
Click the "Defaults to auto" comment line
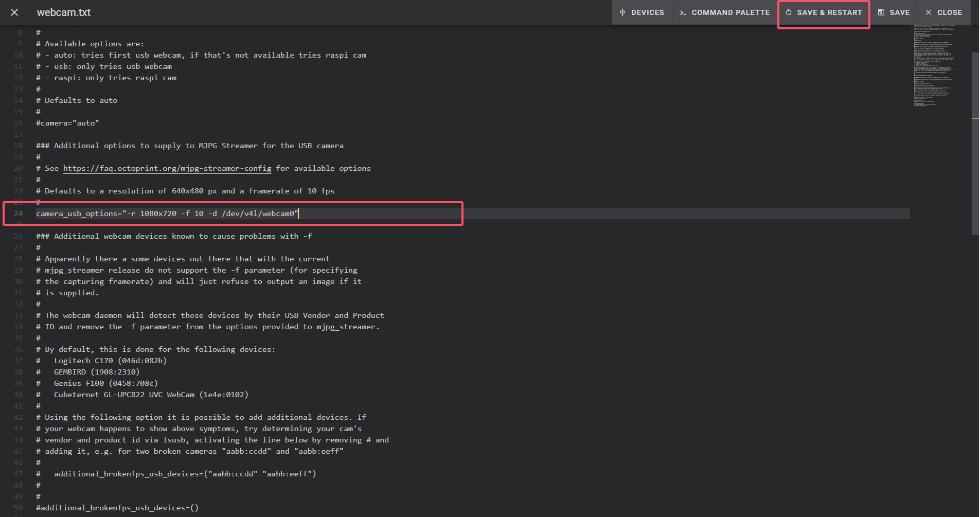[81, 100]
